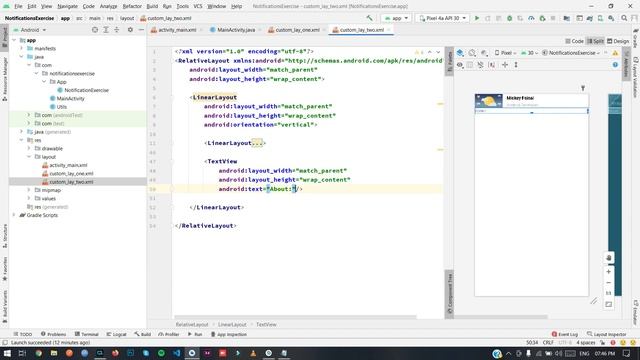
Task: Toggle Autoconnect magnet icon in preview
Action: pos(480,65)
